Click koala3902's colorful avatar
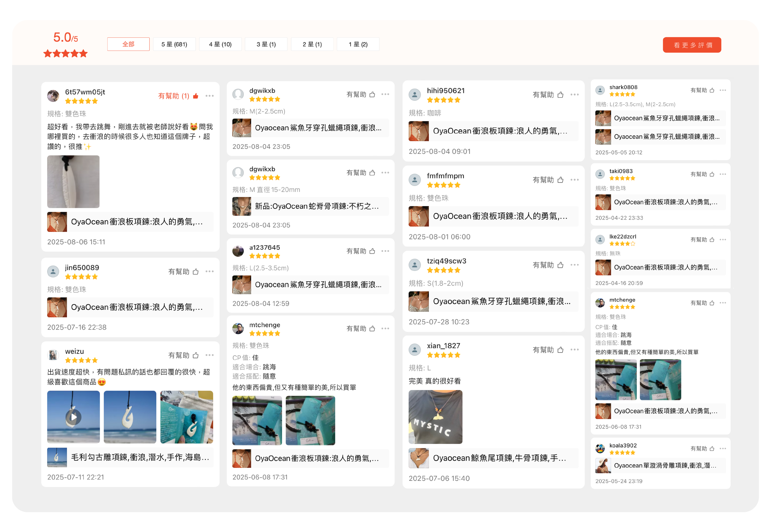This screenshot has width=771, height=532. pos(600,448)
